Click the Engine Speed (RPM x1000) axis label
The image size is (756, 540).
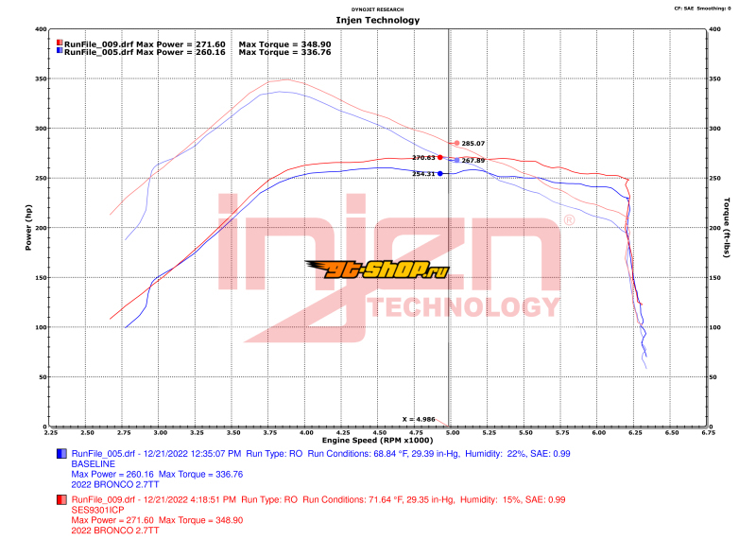pos(378,441)
